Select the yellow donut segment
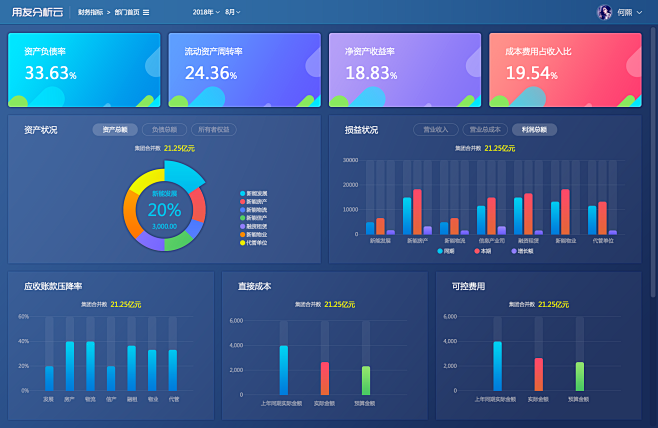 [x=147, y=180]
